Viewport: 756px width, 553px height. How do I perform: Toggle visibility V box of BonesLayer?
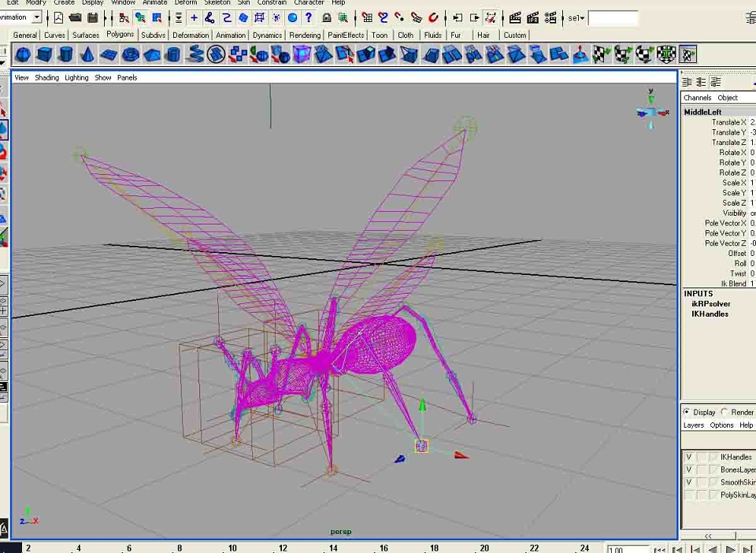click(689, 469)
